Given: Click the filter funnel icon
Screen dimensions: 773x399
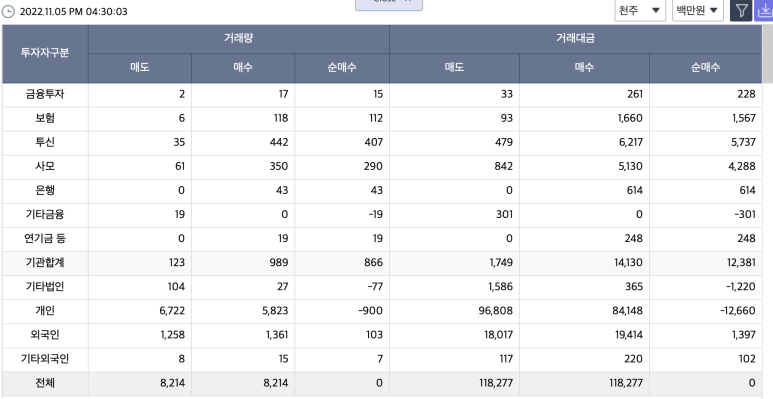Looking at the screenshot, I should point(741,10).
